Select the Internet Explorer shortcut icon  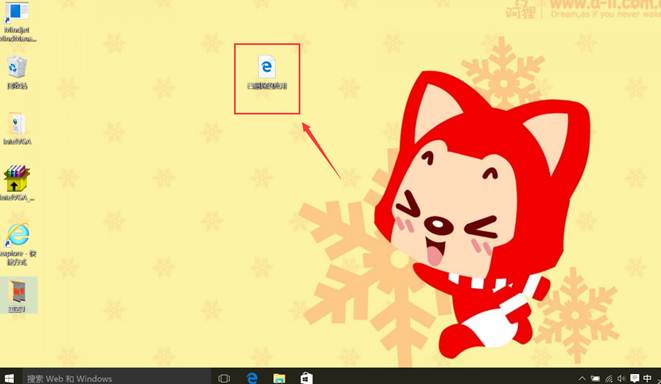click(x=17, y=234)
